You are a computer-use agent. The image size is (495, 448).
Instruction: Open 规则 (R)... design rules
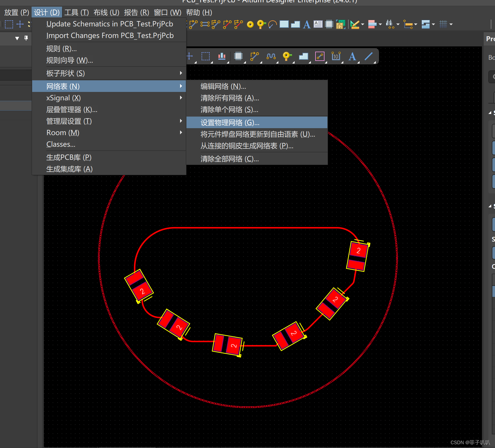[109, 48]
